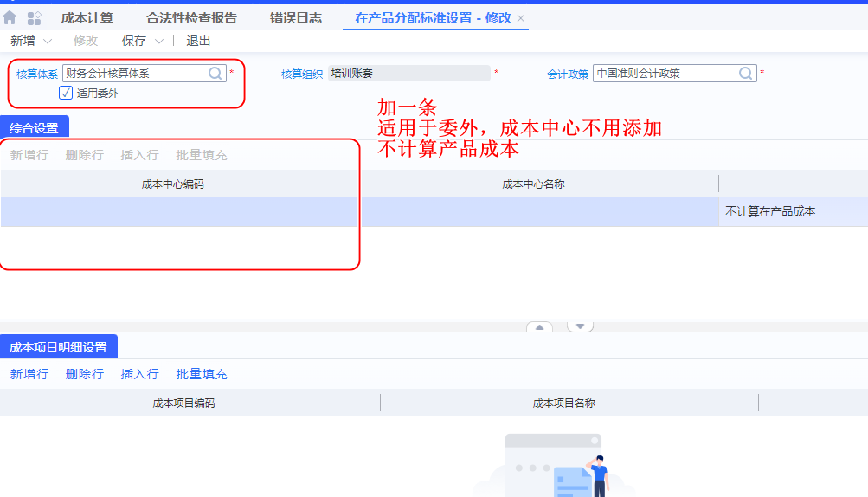Close the 在产品分配标准设置 tab
The image size is (868, 497).
(521, 18)
